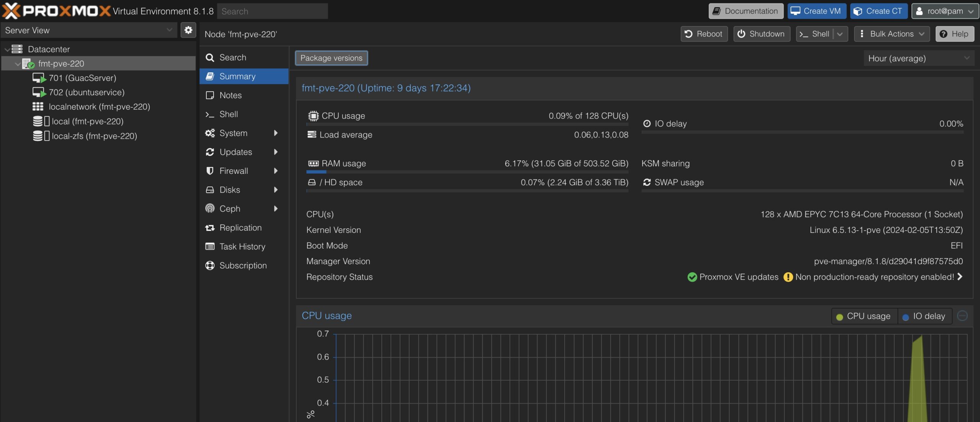Viewport: 980px width, 422px height.
Task: Toggle CPU usage series in chart legend
Action: point(864,316)
